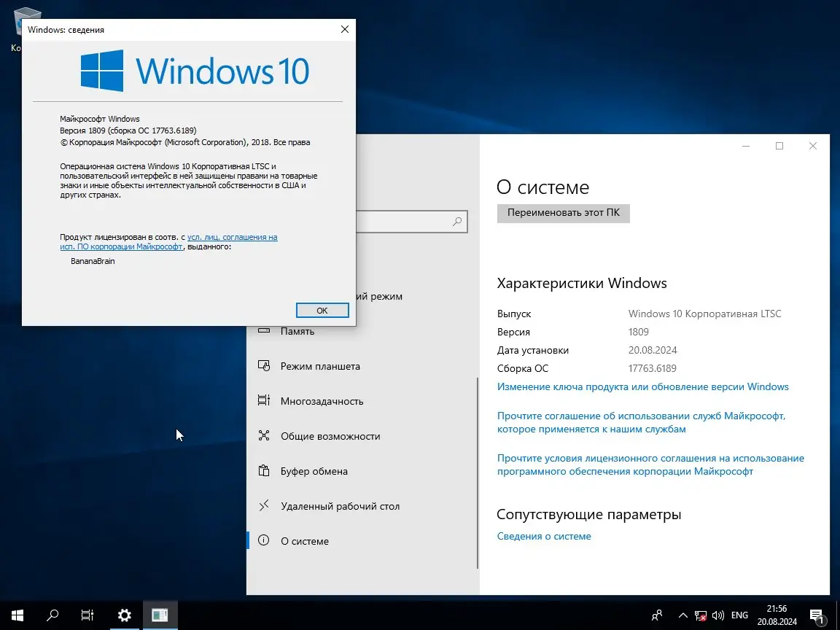Viewport: 840px width, 630px height.
Task: Open taskbar search magnifier icon
Action: pyautogui.click(x=52, y=615)
